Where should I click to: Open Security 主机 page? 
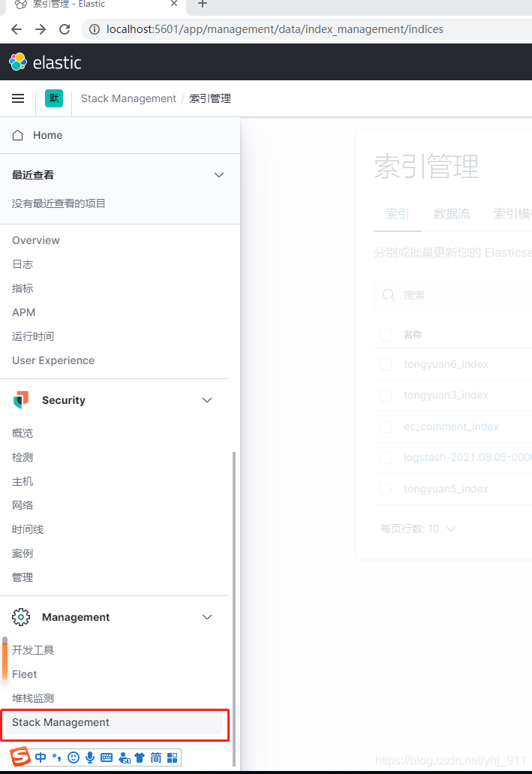click(23, 481)
